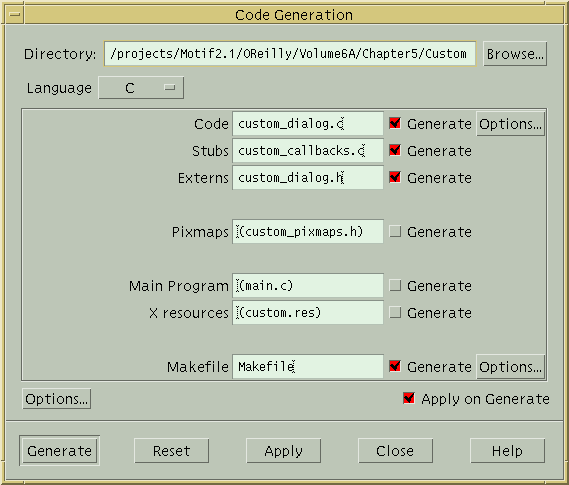This screenshot has width=569, height=485.
Task: Disable the Generate checkbox for Externs
Action: [395, 178]
